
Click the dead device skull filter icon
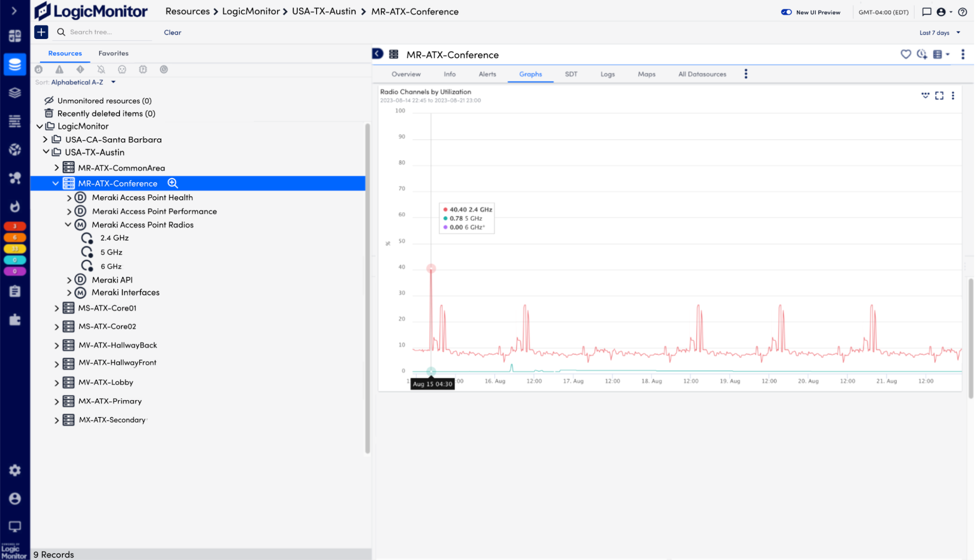point(122,69)
